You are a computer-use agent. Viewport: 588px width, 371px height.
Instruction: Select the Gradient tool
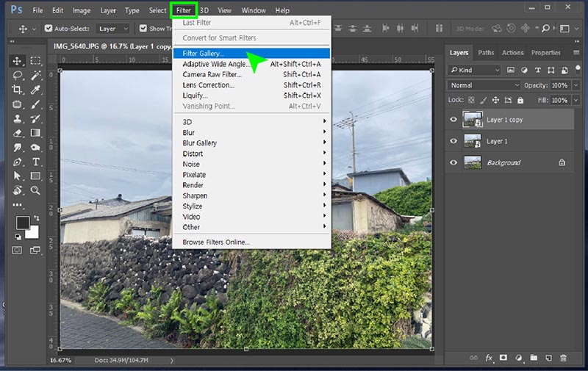click(x=35, y=133)
